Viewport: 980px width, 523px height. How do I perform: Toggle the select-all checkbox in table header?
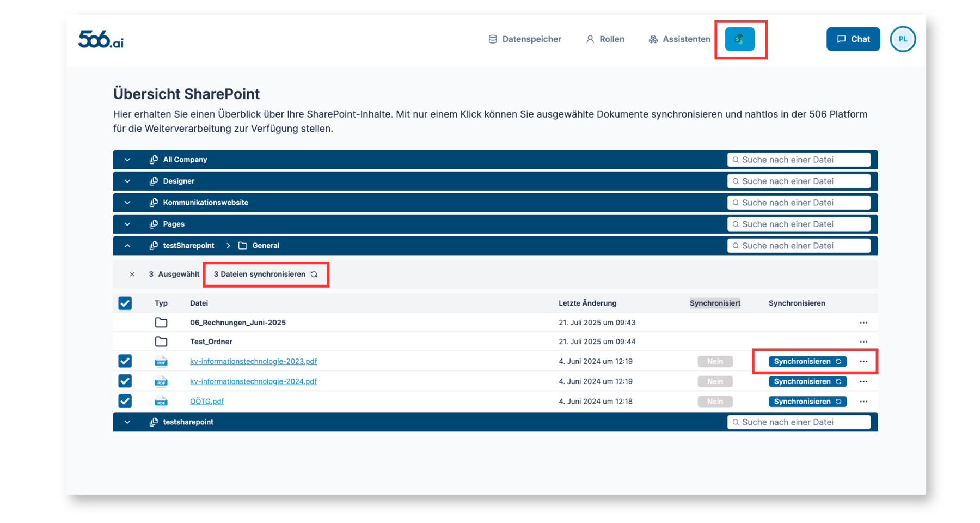(125, 303)
